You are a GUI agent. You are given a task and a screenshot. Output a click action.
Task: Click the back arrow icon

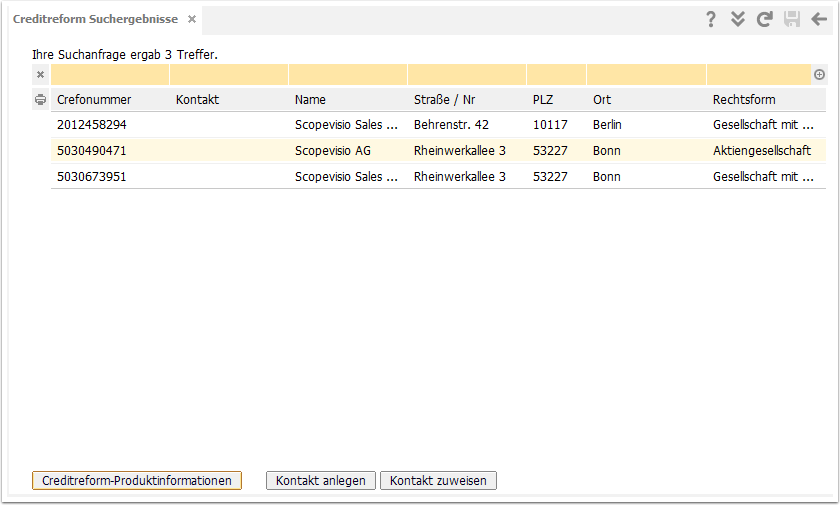tap(819, 19)
